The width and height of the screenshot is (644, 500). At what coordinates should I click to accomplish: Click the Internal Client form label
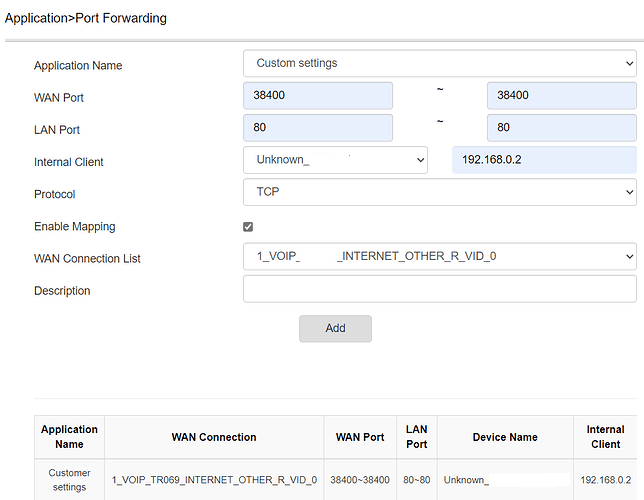click(69, 162)
